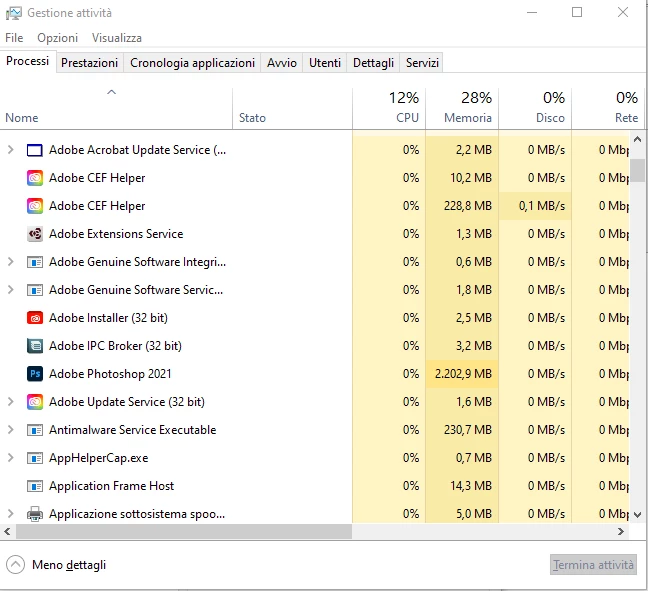Click the Adobe Extensions Service icon
This screenshot has height=591, width=648.
tap(35, 234)
